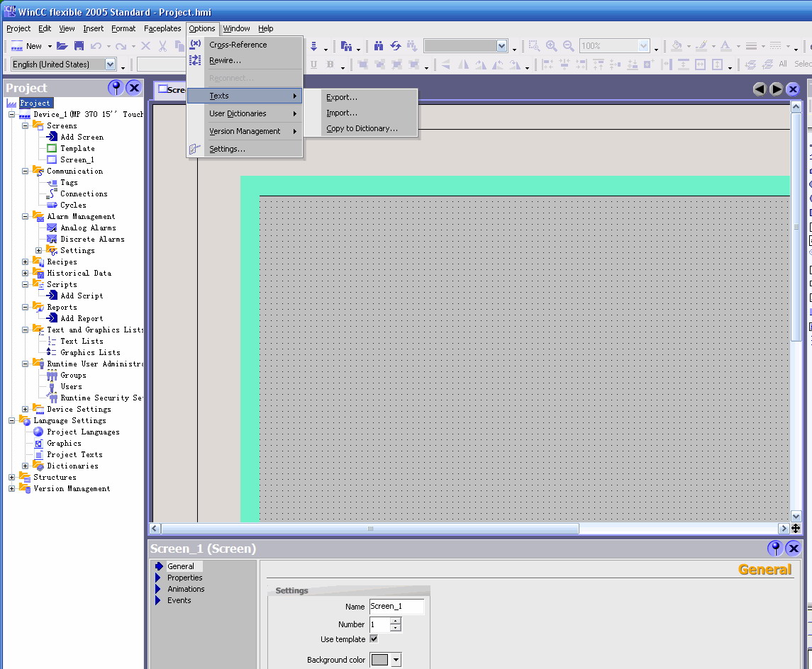Expand the Structures tree node
The image size is (812, 669).
click(x=11, y=477)
